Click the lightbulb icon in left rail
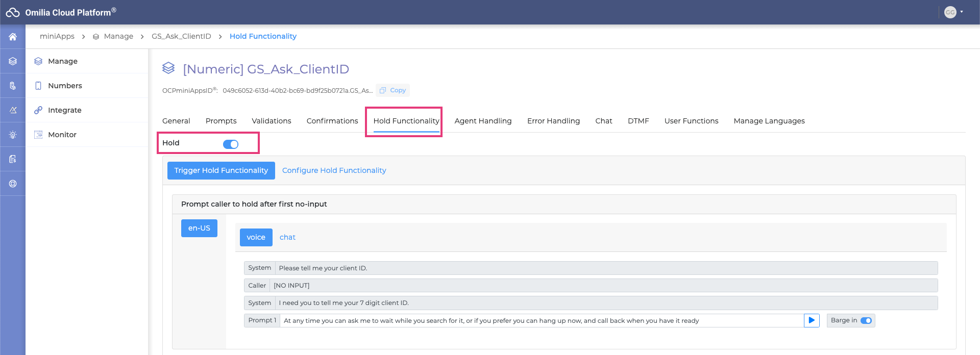This screenshot has height=355, width=980. pos(13,135)
